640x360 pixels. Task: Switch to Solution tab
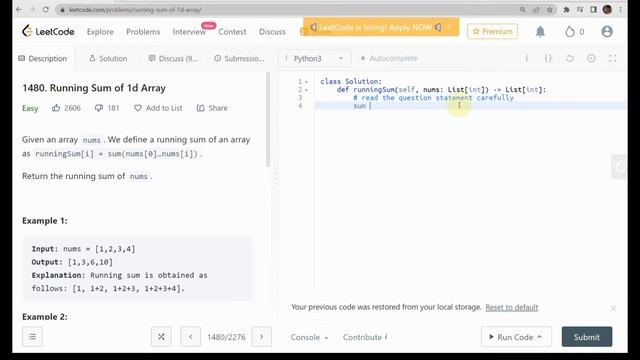click(x=108, y=58)
